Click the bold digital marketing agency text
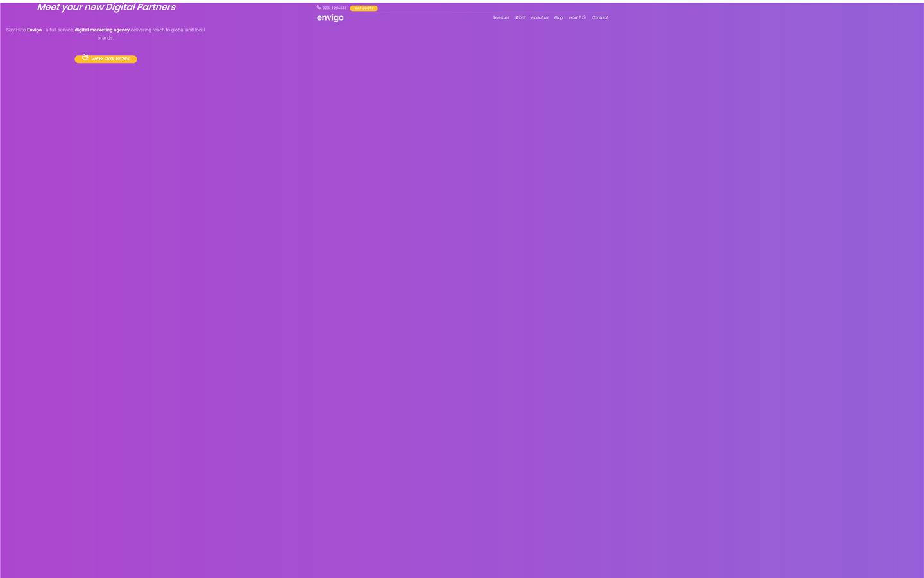 102,30
